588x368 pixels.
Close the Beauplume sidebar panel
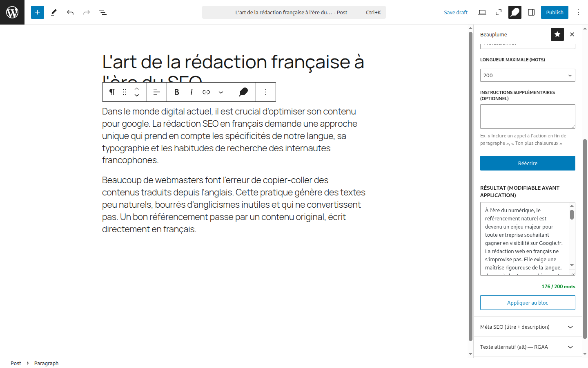click(572, 34)
